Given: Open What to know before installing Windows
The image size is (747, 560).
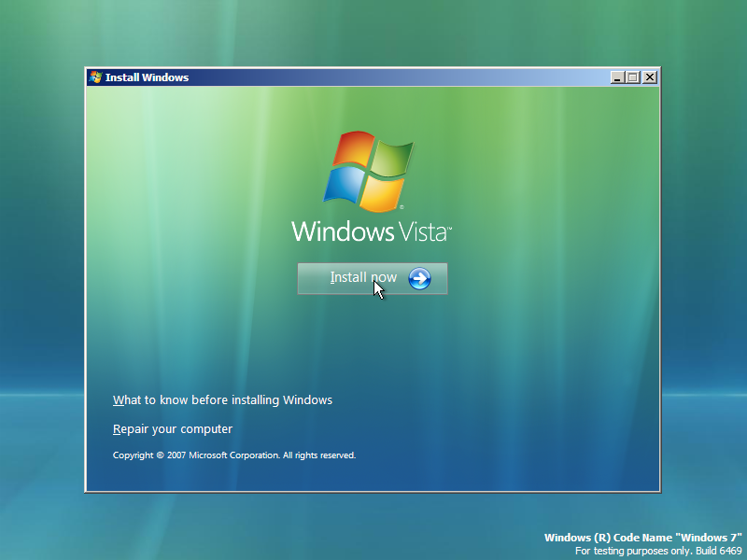Looking at the screenshot, I should (222, 399).
